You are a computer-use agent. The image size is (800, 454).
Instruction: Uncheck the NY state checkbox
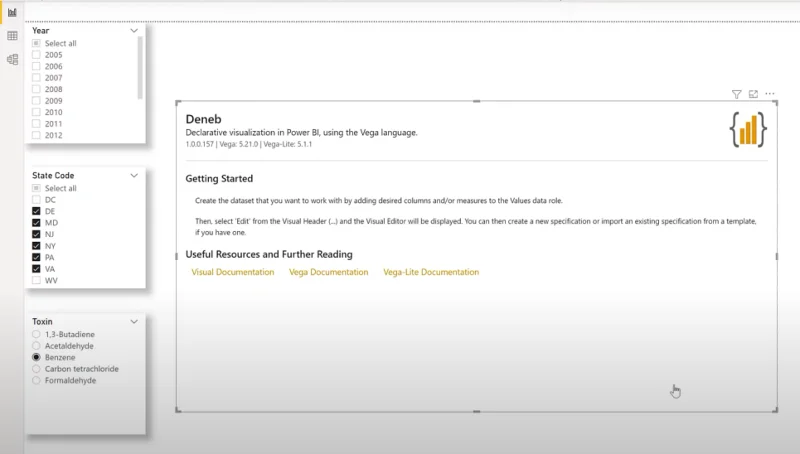(36, 246)
